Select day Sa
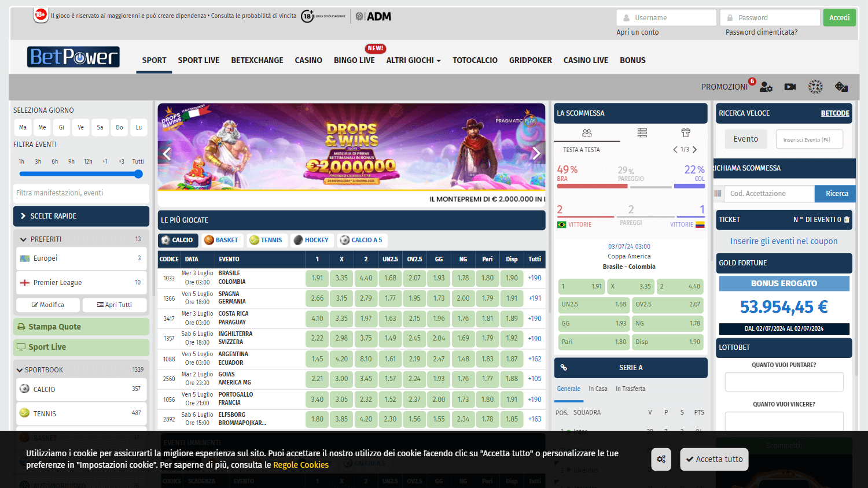 [x=100, y=127]
